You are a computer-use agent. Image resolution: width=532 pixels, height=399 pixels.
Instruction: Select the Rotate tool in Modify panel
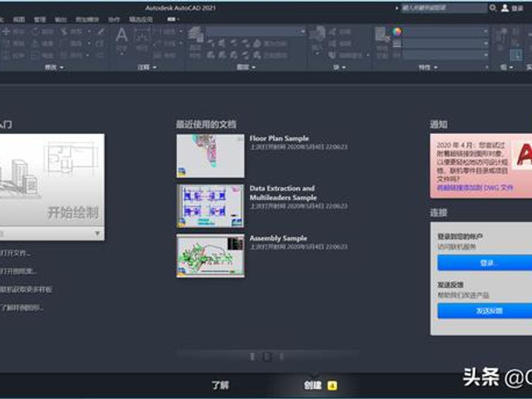click(x=42, y=32)
